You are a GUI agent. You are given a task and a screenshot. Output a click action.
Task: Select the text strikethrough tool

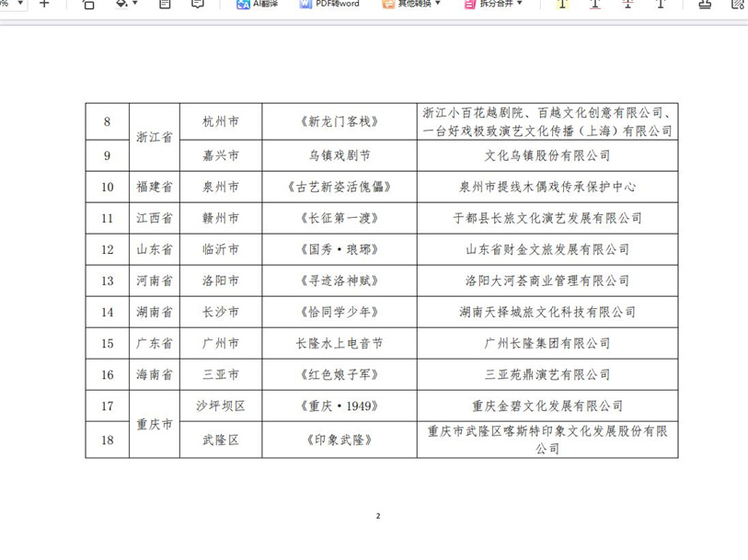pyautogui.click(x=627, y=4)
